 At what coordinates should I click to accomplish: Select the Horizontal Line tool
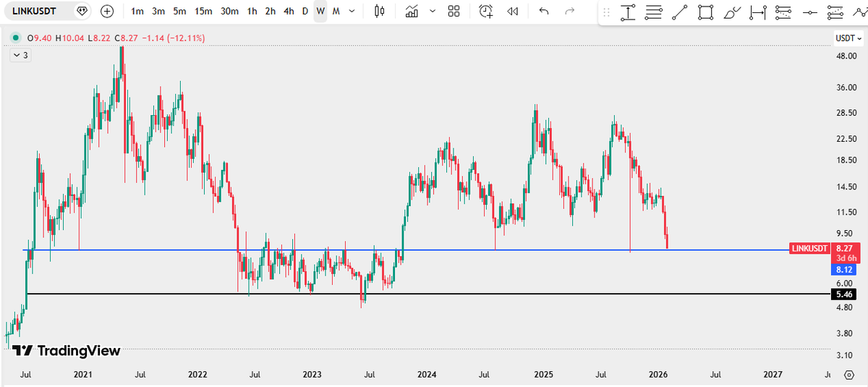click(809, 12)
